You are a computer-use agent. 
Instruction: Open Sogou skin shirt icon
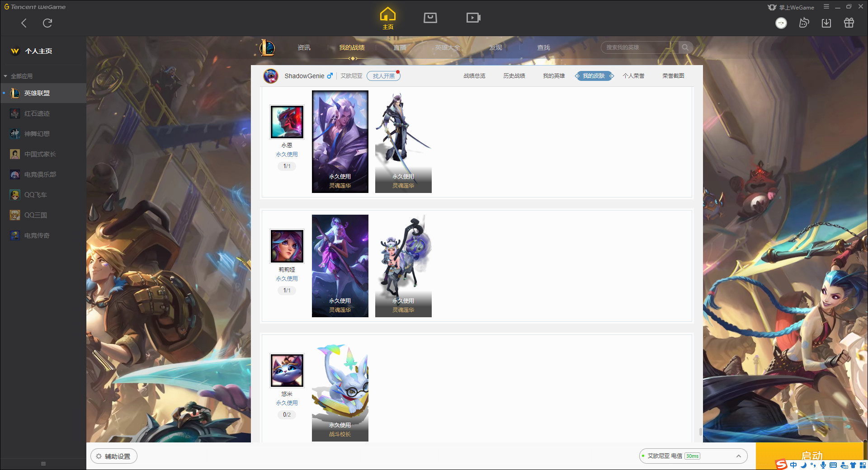(x=853, y=465)
